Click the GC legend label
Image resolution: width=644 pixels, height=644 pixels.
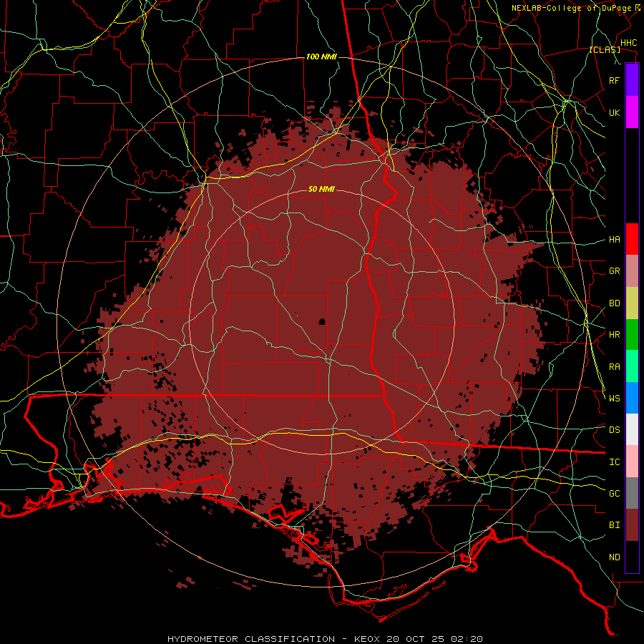[x=614, y=494]
